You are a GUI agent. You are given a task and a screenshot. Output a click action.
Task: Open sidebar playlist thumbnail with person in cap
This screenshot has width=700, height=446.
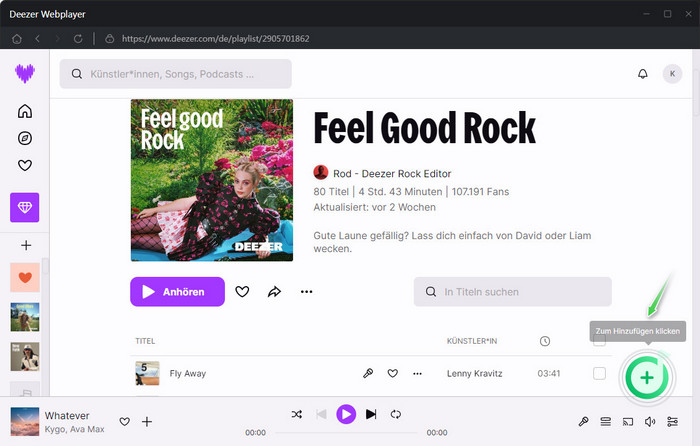25,357
